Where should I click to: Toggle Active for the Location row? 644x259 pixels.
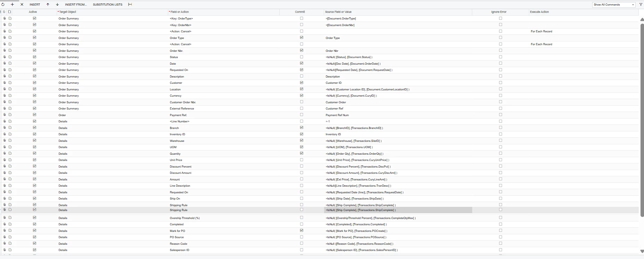coord(34,89)
